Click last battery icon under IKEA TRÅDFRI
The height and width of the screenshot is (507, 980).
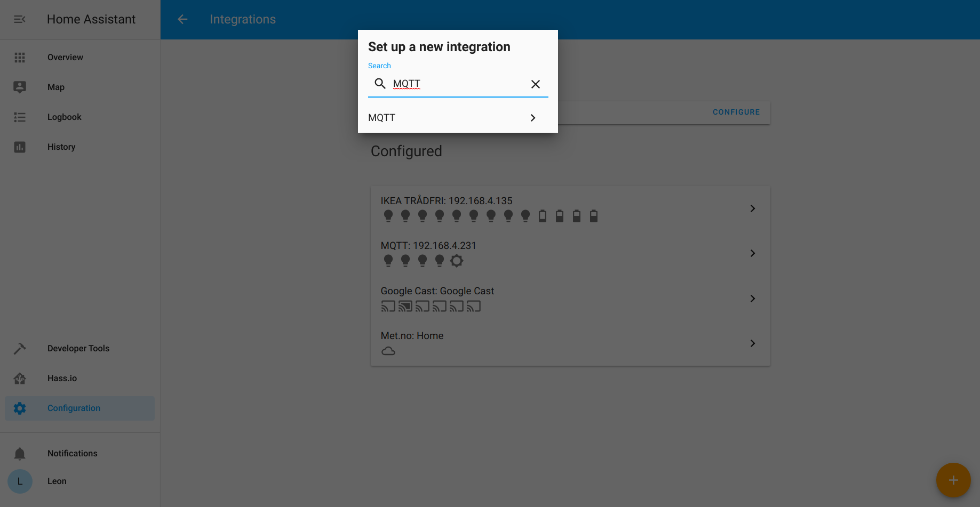594,216
